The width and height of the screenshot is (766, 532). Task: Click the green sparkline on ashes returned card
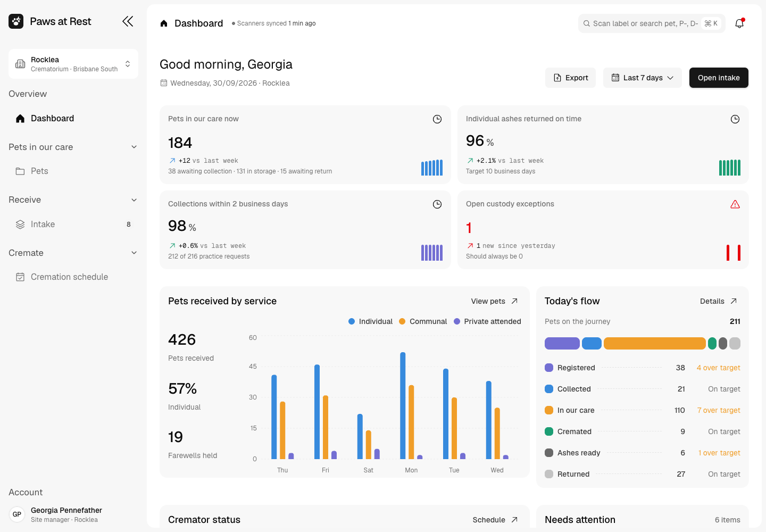pos(730,168)
